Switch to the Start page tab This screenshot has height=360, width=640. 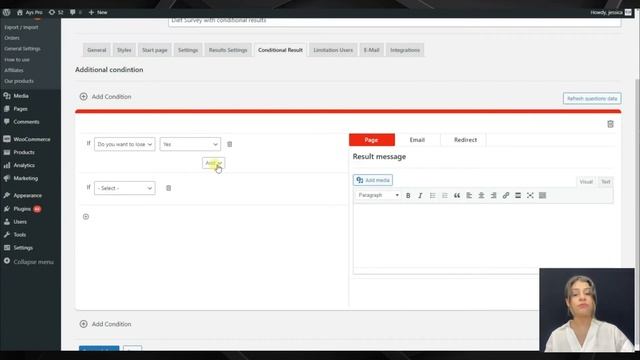click(x=154, y=50)
